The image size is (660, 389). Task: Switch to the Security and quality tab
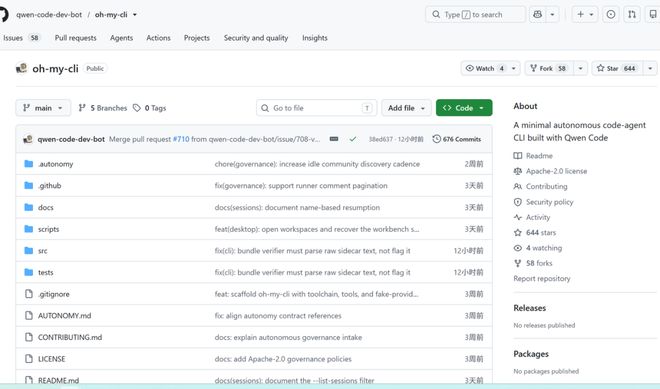pos(256,38)
